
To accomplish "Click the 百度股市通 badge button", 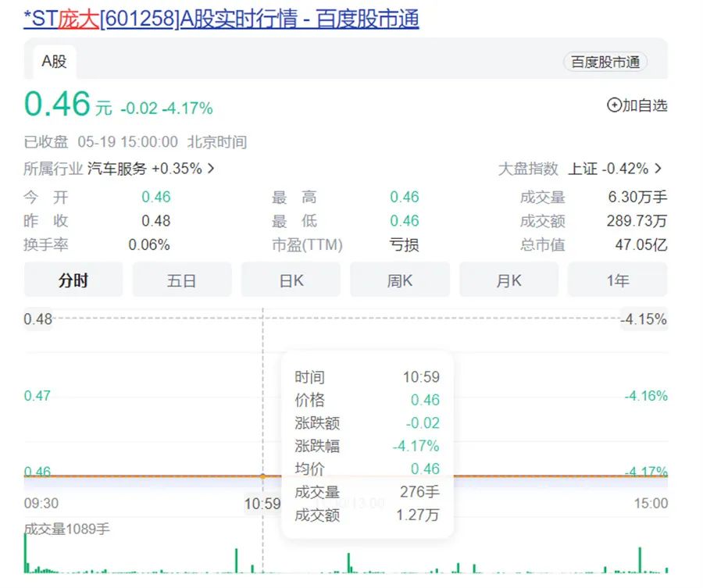I will (605, 62).
